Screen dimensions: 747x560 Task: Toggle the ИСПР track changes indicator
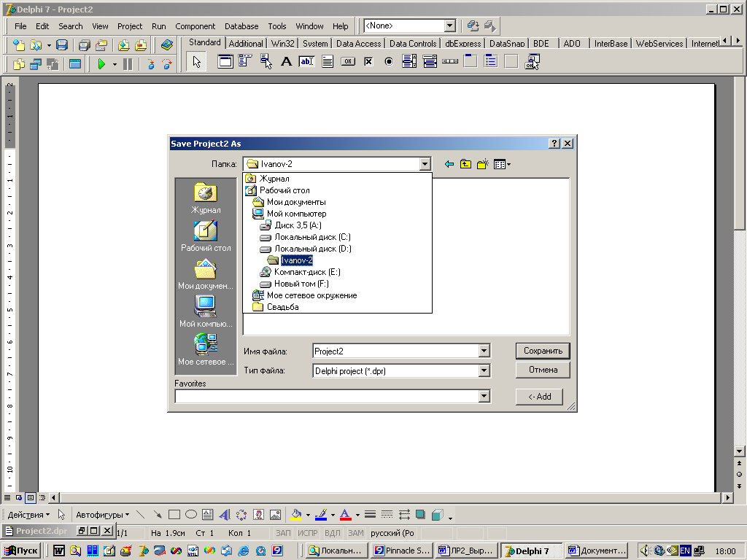tap(308, 533)
